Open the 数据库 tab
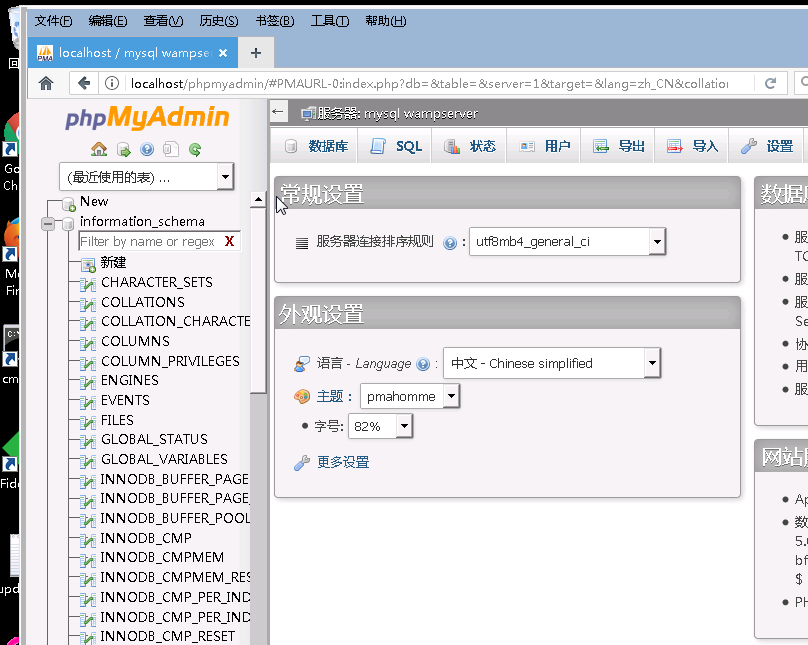 tap(316, 146)
